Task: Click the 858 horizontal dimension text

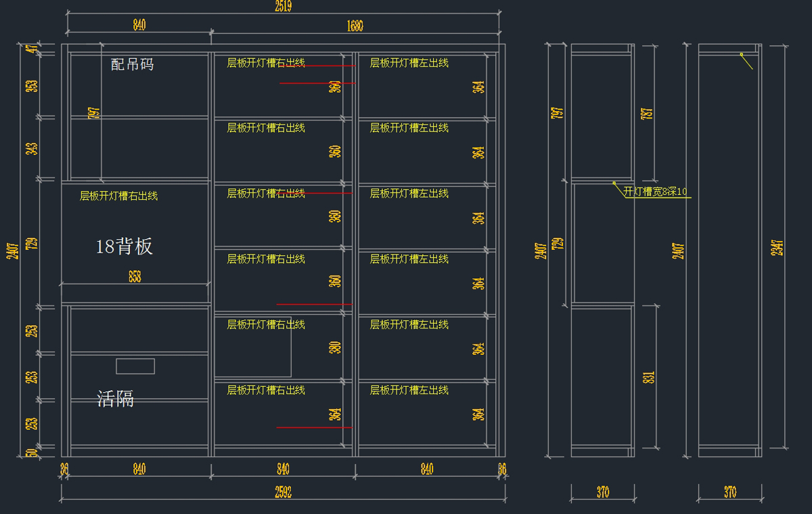Action: tap(135, 276)
